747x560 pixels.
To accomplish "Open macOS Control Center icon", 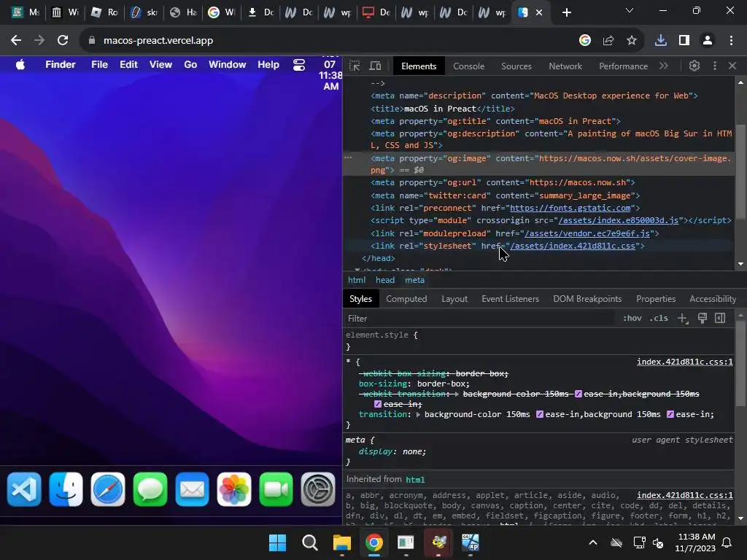I will [298, 65].
